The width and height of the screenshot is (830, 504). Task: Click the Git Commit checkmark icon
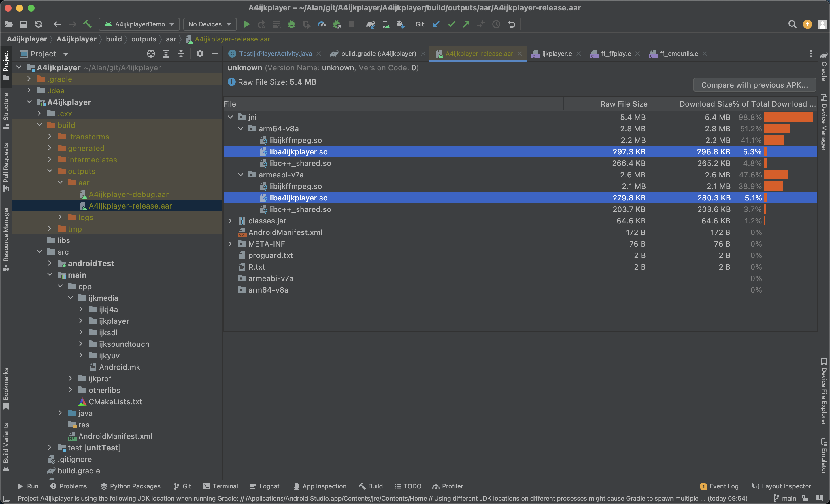pos(451,24)
